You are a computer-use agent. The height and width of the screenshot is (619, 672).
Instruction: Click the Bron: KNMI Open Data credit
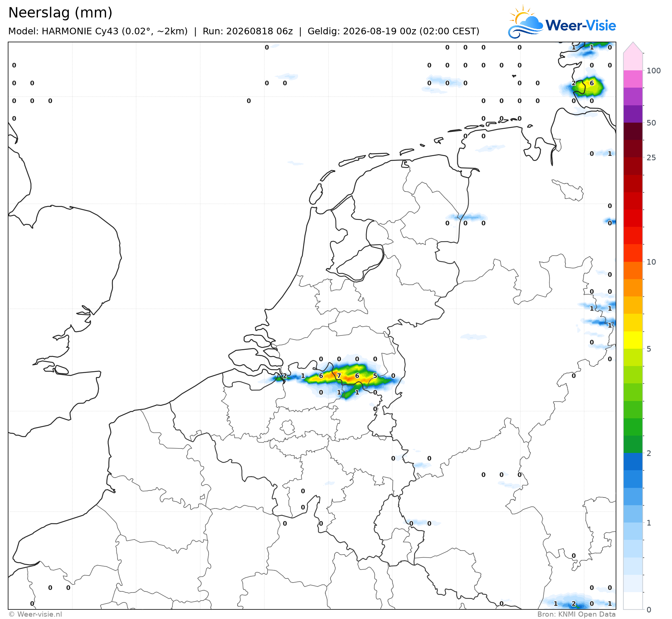pos(576,614)
